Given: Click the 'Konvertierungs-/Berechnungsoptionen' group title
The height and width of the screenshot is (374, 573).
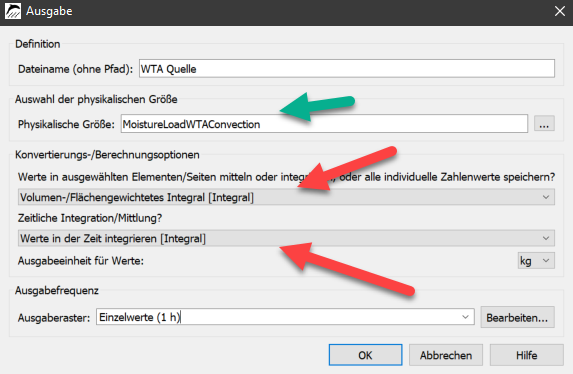Looking at the screenshot, I should (x=107, y=155).
